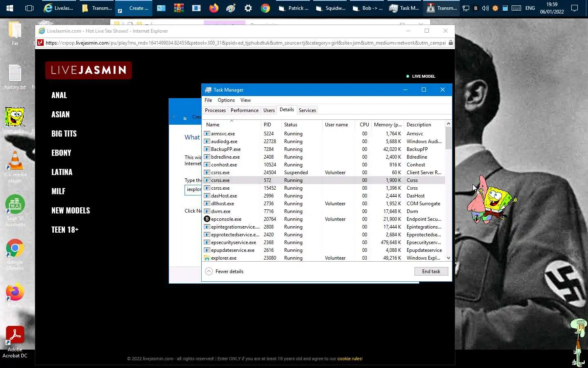Sort by the PID column header
Screen dimensions: 588x368
coord(271,124)
